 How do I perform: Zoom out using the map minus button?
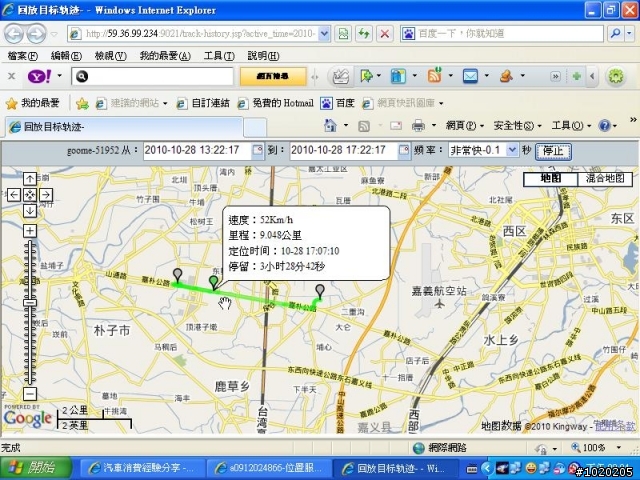30,394
